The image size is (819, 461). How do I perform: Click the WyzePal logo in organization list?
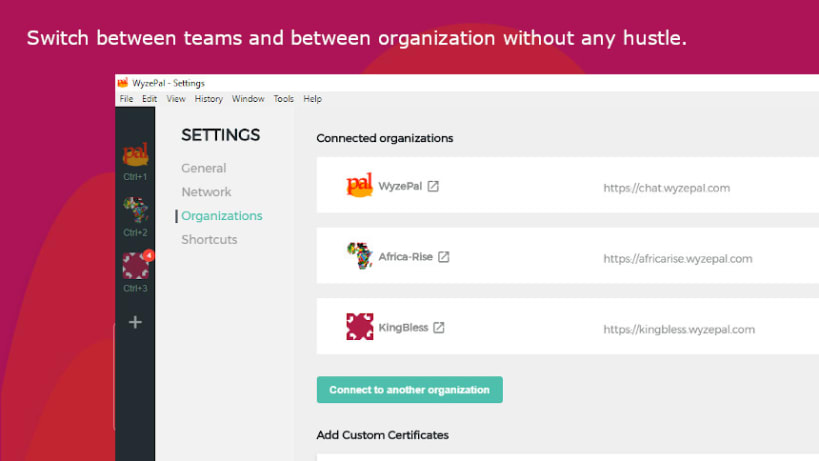coord(359,185)
